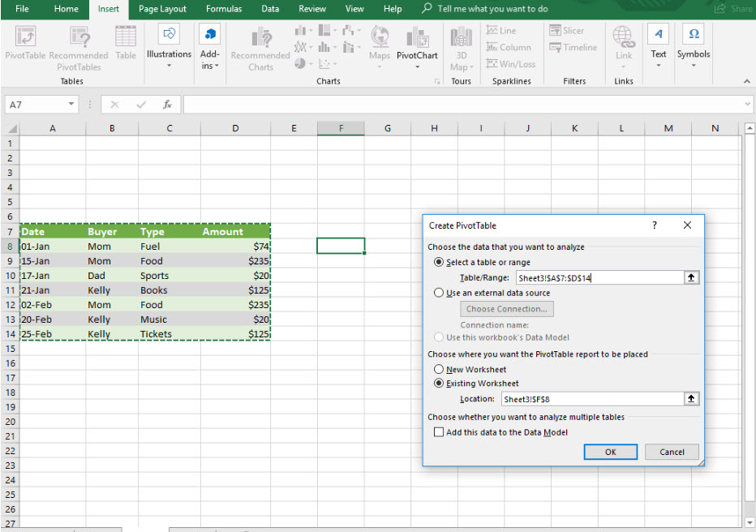Select the New Worksheet radio option
Image resolution: width=756 pixels, height=532 pixels.
tap(439, 370)
